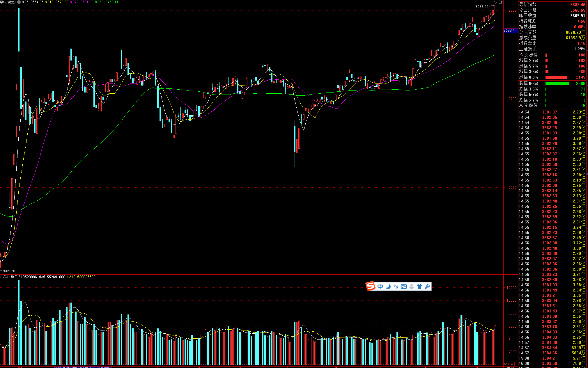This screenshot has height=368, width=588.
Task: Toggle Chinese/English mode on the IME bar
Action: coord(380,287)
